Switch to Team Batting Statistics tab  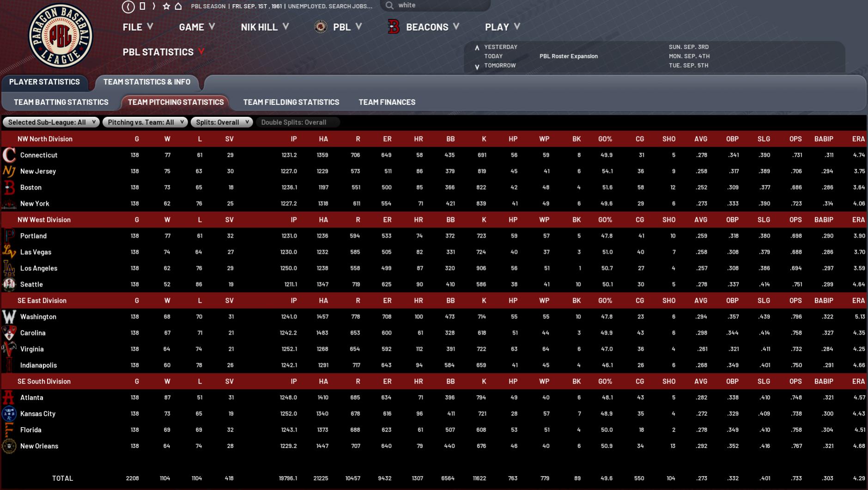pyautogui.click(x=61, y=102)
